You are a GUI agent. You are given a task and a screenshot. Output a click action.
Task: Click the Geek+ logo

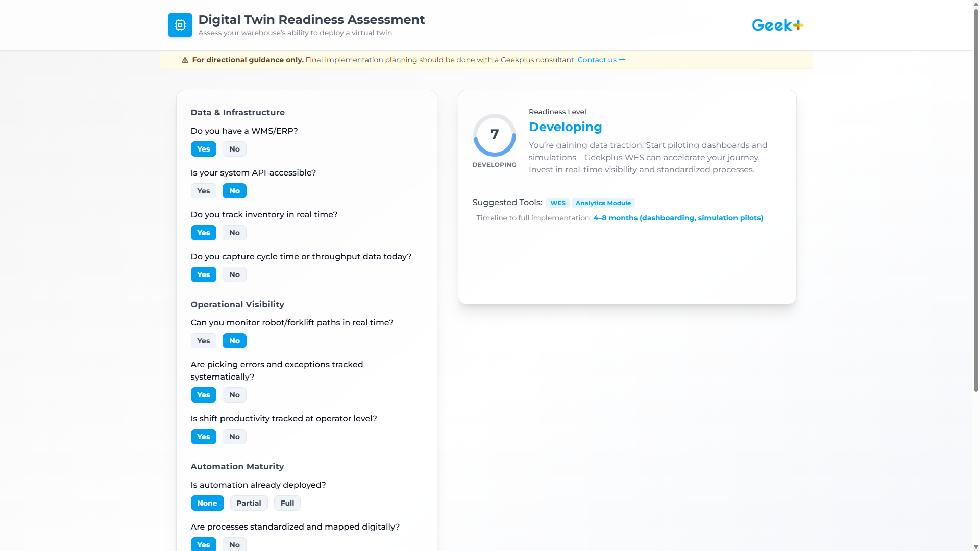point(777,24)
